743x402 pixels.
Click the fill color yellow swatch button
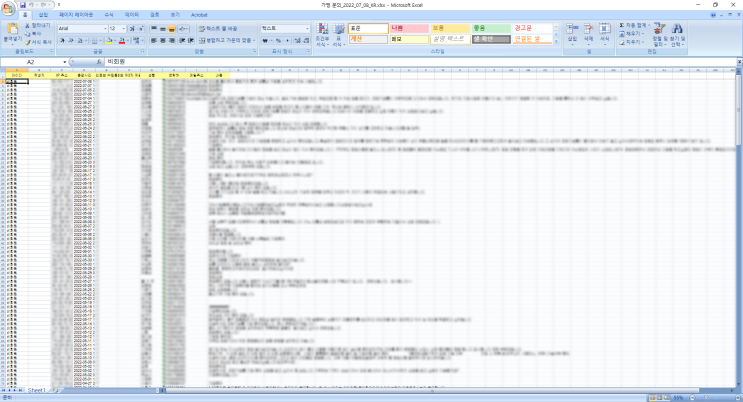(x=109, y=41)
